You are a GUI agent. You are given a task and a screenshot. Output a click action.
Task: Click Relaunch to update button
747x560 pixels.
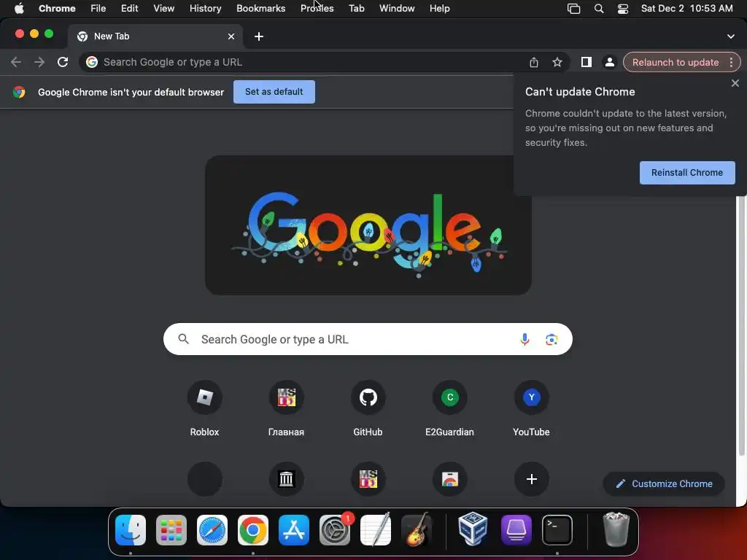tap(675, 62)
